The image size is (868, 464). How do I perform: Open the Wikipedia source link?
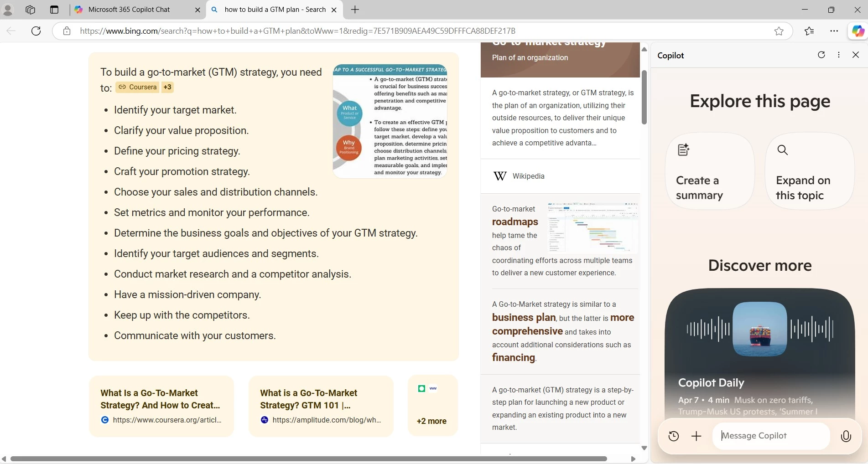528,176
